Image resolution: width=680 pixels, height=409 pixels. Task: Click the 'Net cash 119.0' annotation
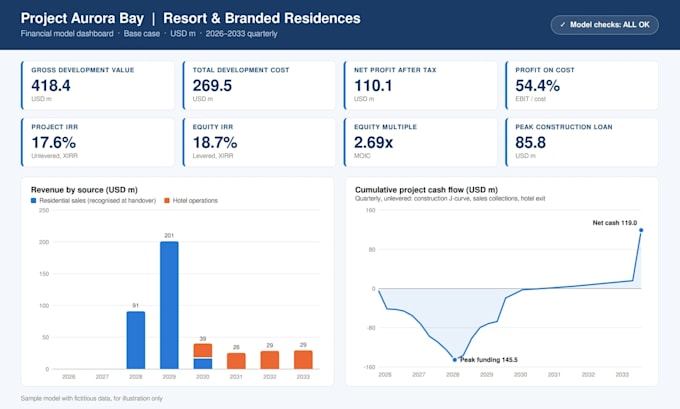coord(615,222)
